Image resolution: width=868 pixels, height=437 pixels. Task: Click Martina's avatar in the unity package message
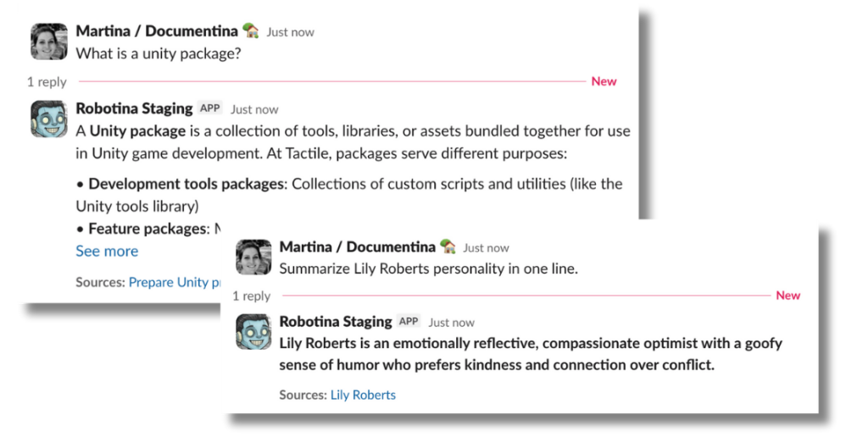[x=49, y=41]
